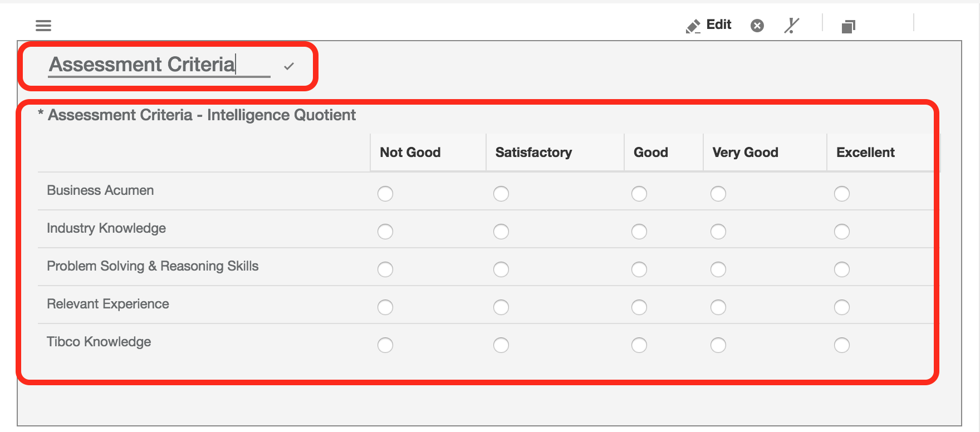Screen dimensions: 980x432
Task: Select Excellent for Business Acumen
Action: 842,194
